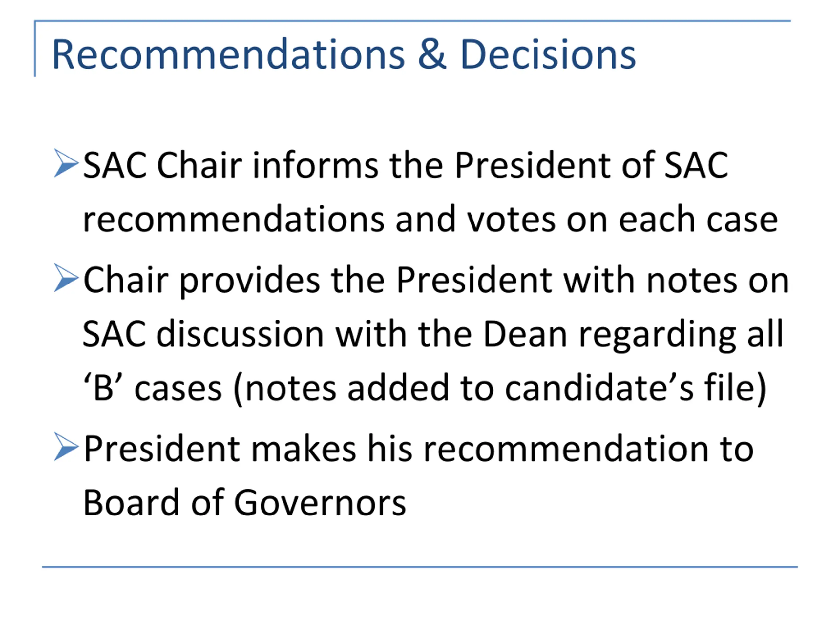Click the blue horizontal line above the title
Viewport: 840px width, 630px height.
tap(413, 21)
